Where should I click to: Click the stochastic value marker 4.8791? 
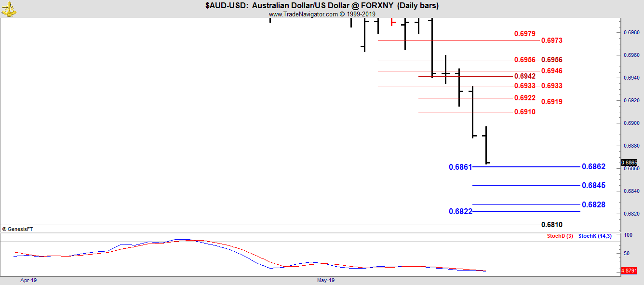[x=630, y=271]
